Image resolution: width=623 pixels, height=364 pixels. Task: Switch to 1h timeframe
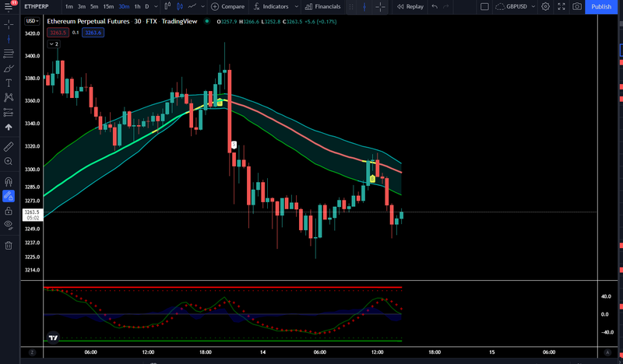tap(137, 6)
